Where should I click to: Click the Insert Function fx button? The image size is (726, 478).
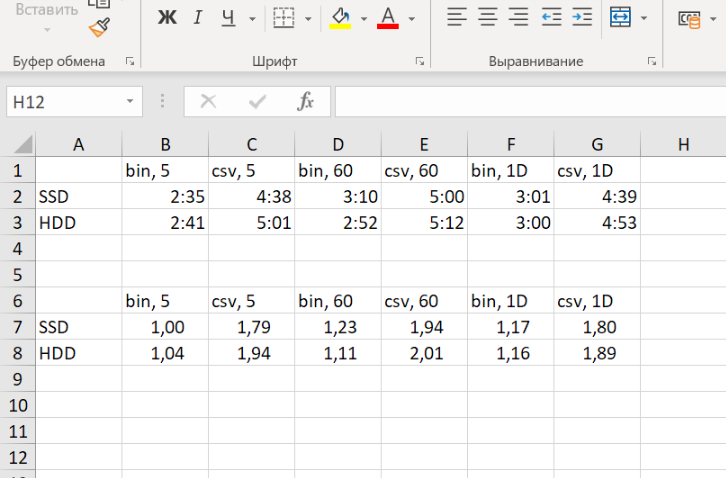click(x=306, y=101)
